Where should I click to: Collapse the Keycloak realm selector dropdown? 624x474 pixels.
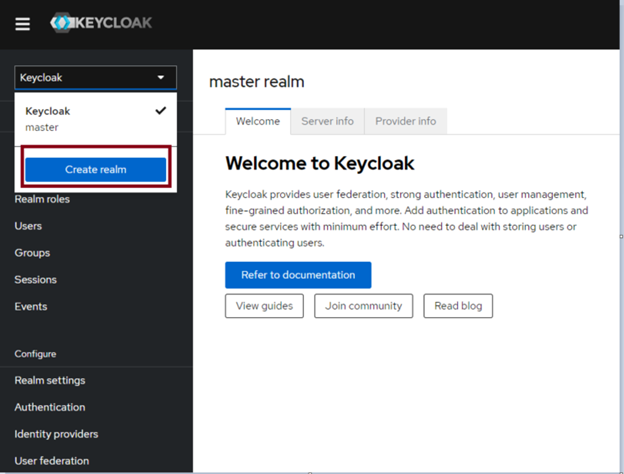tap(96, 78)
